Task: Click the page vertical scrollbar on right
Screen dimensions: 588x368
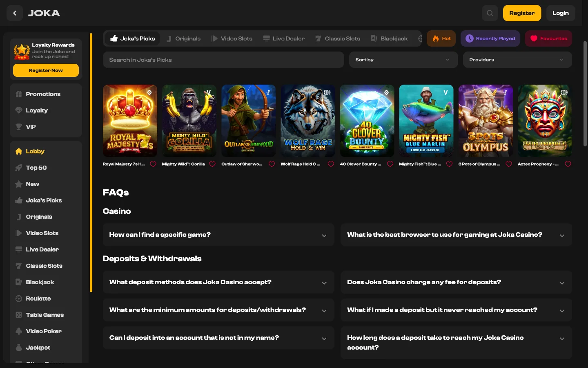Action: tap(585, 93)
